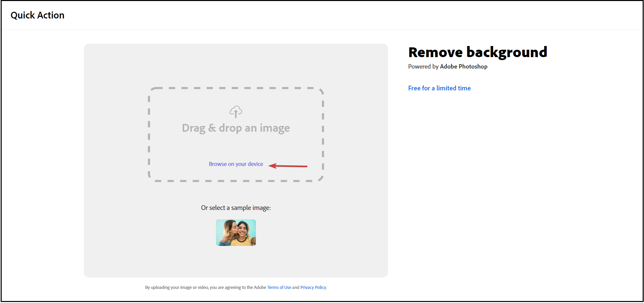
Task: Click the cloud upload icon
Action: click(x=236, y=112)
